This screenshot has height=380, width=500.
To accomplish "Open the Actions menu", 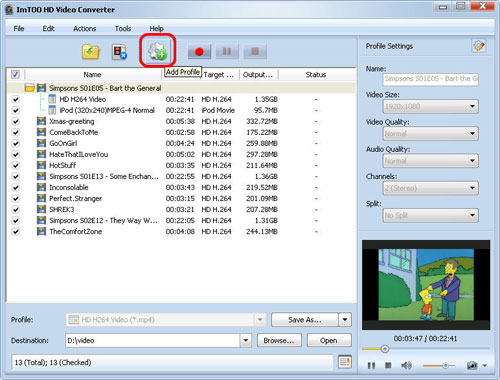I will coord(85,28).
